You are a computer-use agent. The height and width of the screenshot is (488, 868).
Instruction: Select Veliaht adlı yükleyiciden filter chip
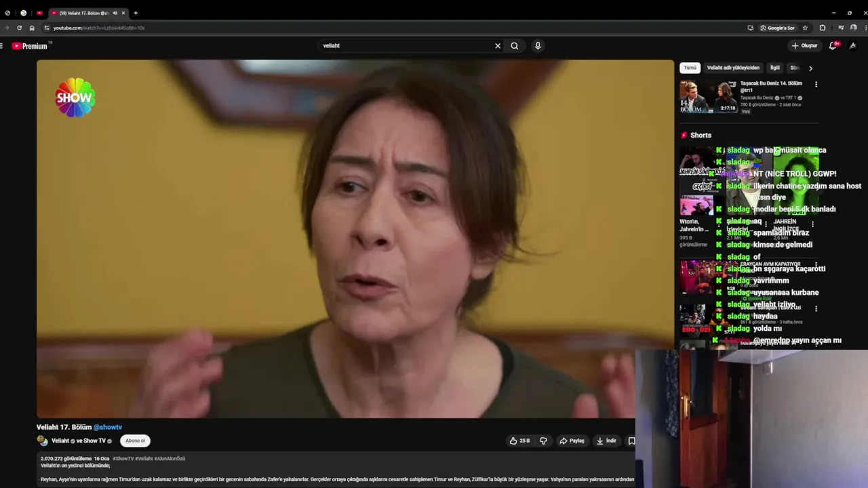[x=733, y=68]
